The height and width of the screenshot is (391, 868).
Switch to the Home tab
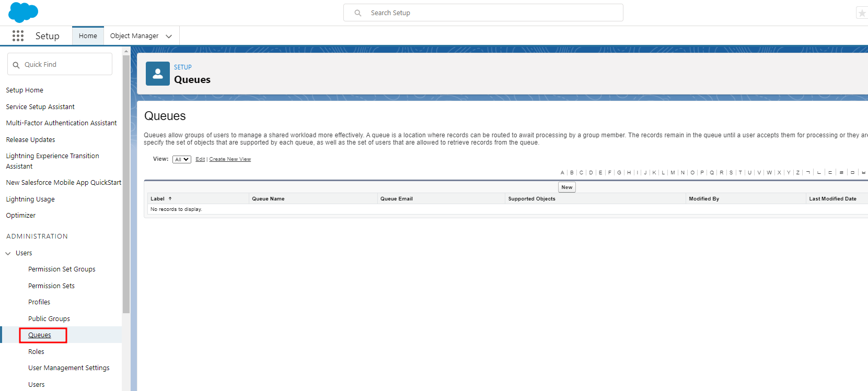coord(88,36)
